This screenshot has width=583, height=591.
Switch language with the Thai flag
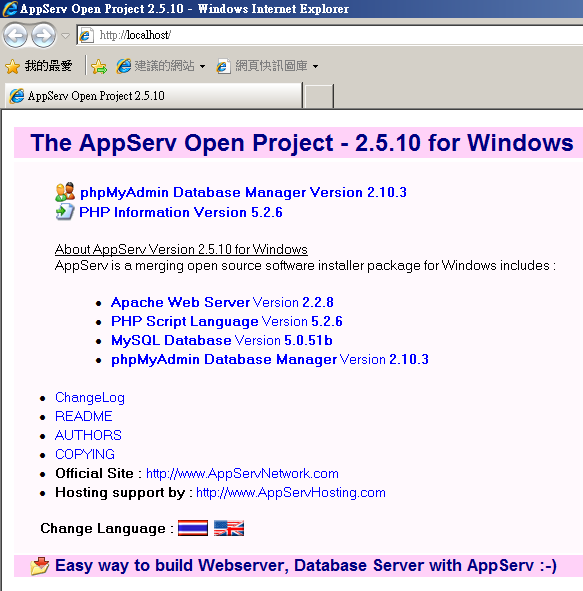click(x=193, y=528)
